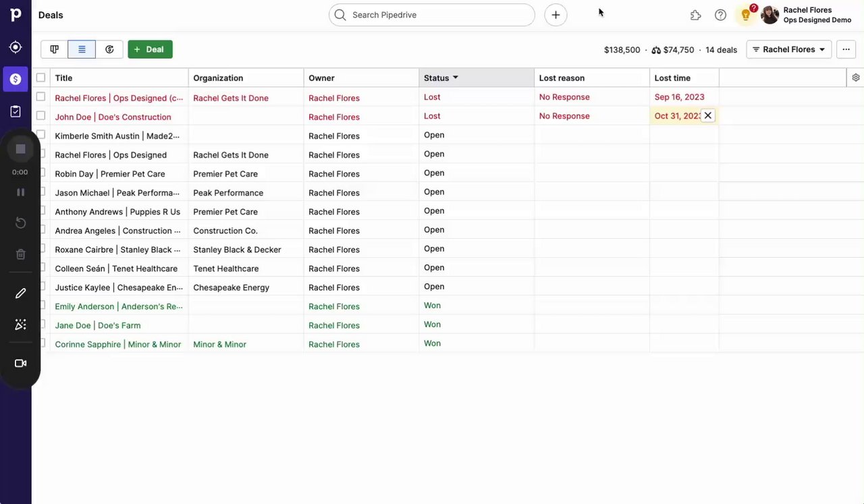Open table column settings gear
This screenshot has width=864, height=504.
pos(856,78)
